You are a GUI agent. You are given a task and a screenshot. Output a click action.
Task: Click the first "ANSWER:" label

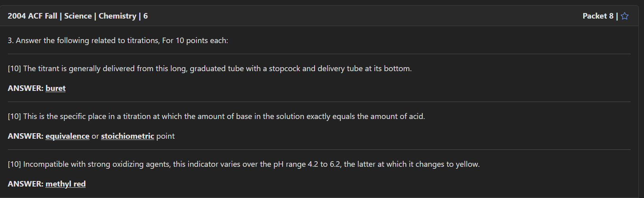pyautogui.click(x=25, y=89)
